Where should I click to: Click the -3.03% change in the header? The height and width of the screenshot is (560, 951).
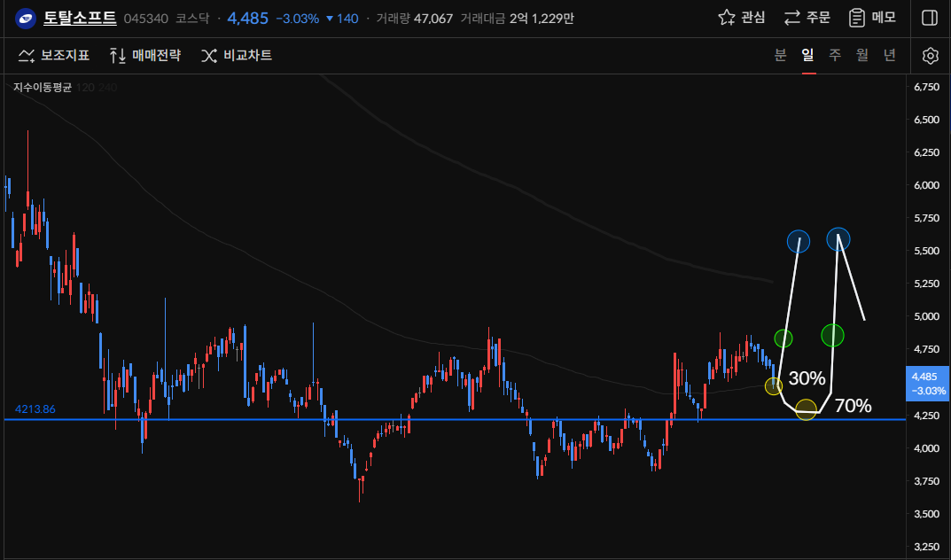click(x=297, y=19)
